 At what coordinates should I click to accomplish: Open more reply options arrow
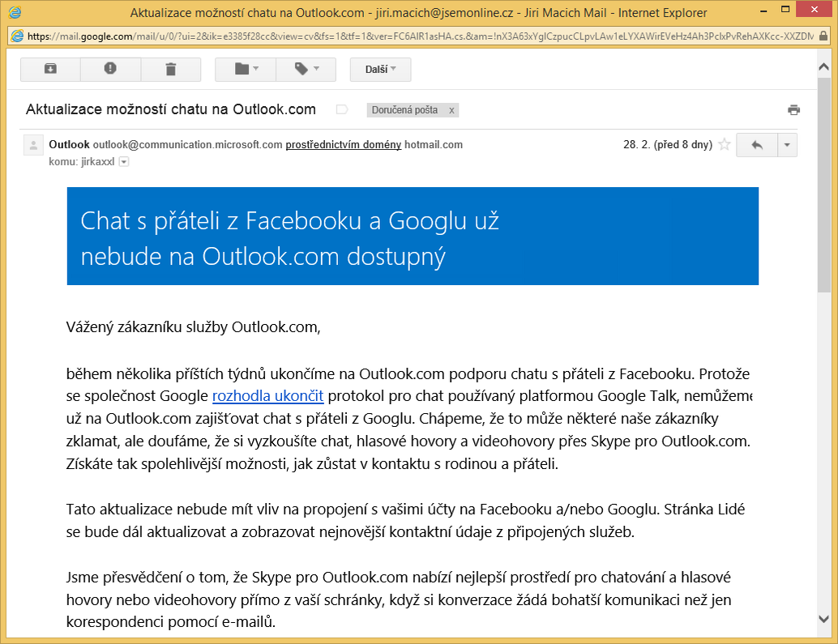(787, 145)
